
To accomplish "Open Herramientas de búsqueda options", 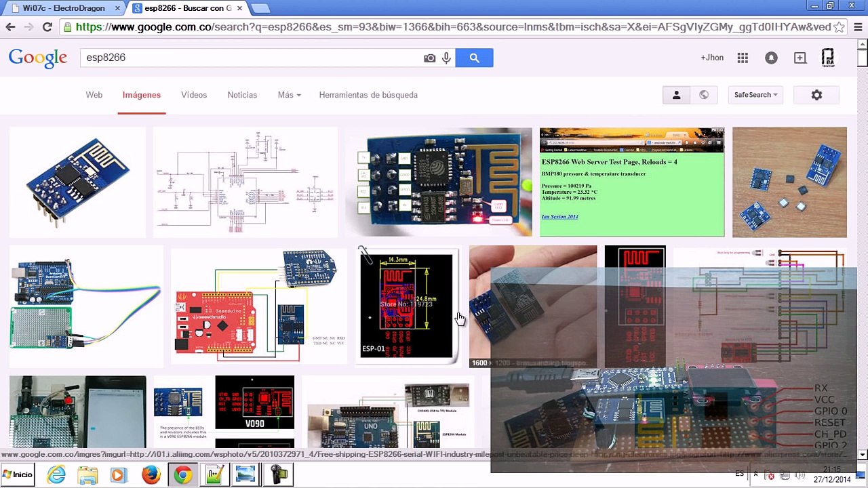I will coord(368,95).
